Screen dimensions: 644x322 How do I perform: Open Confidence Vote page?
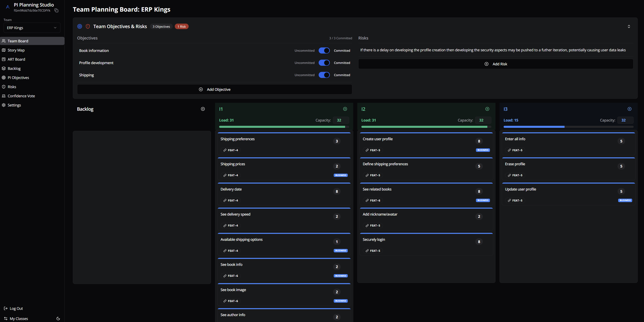pyautogui.click(x=32, y=96)
